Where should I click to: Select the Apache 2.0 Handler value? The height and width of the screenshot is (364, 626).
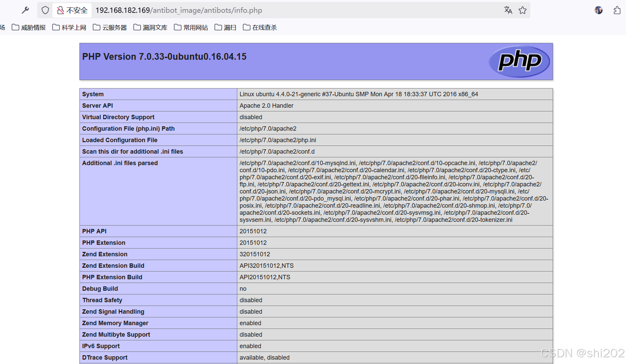click(x=266, y=106)
